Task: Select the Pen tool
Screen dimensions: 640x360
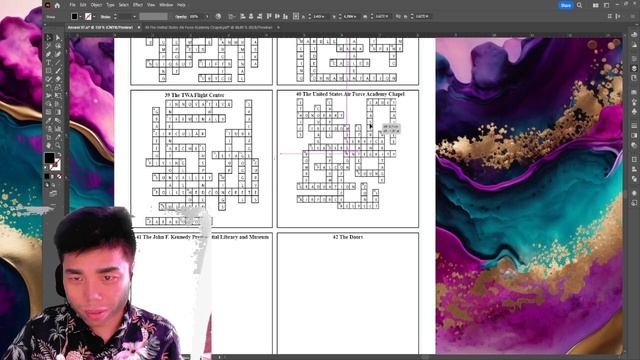Action: pyautogui.click(x=49, y=54)
